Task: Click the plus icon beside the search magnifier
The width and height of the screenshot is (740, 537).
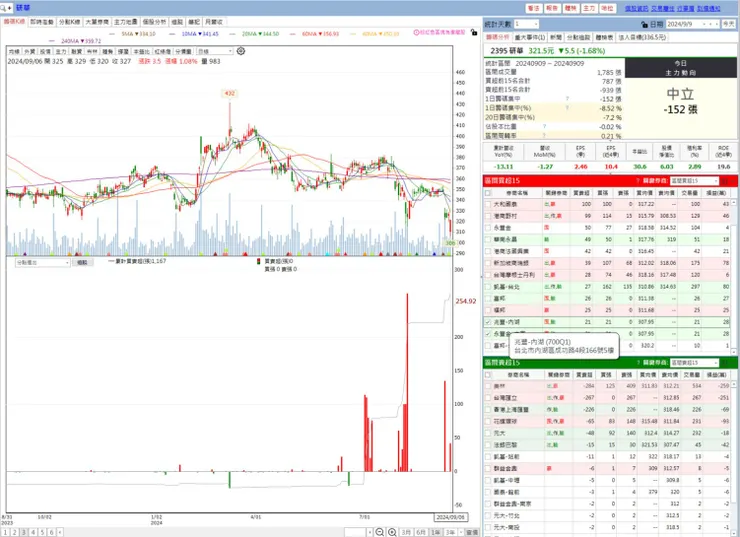Action: (9, 8)
